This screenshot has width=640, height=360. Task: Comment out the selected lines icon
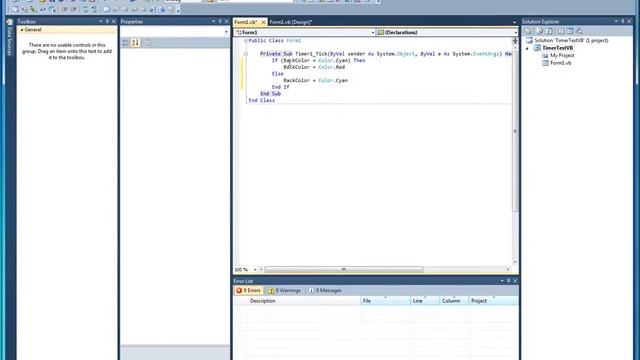click(x=85, y=9)
